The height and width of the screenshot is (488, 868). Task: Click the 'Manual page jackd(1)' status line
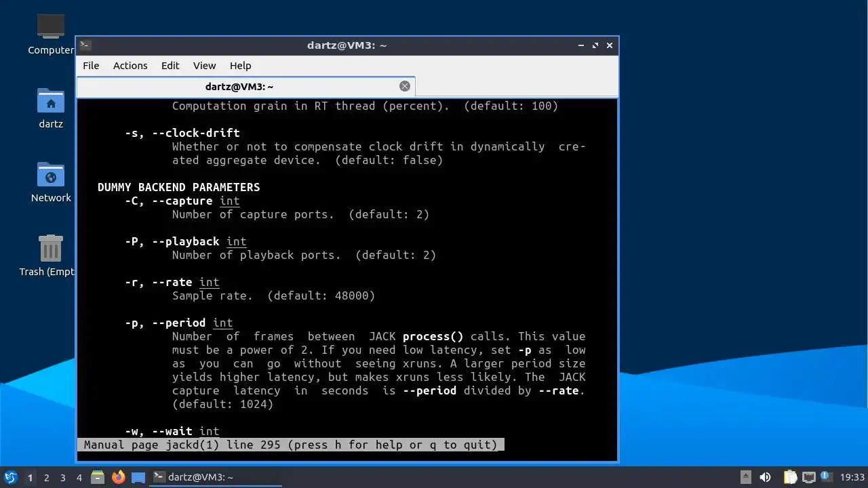[x=291, y=445]
